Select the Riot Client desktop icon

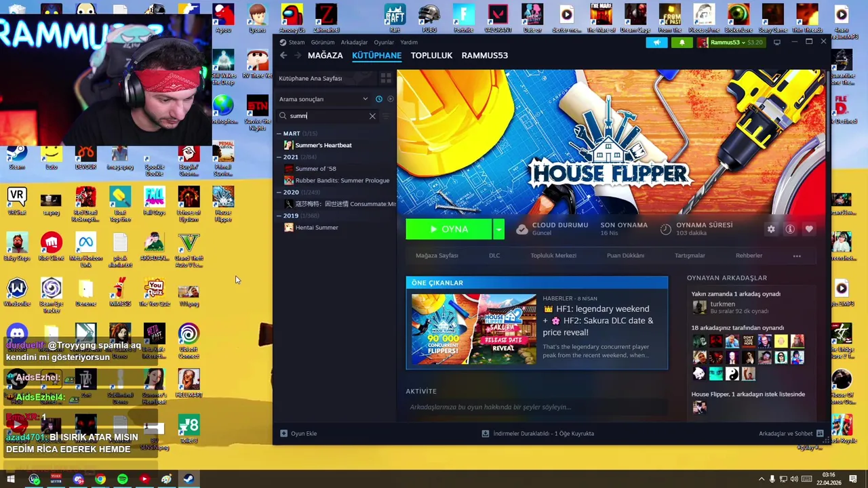[52, 247]
